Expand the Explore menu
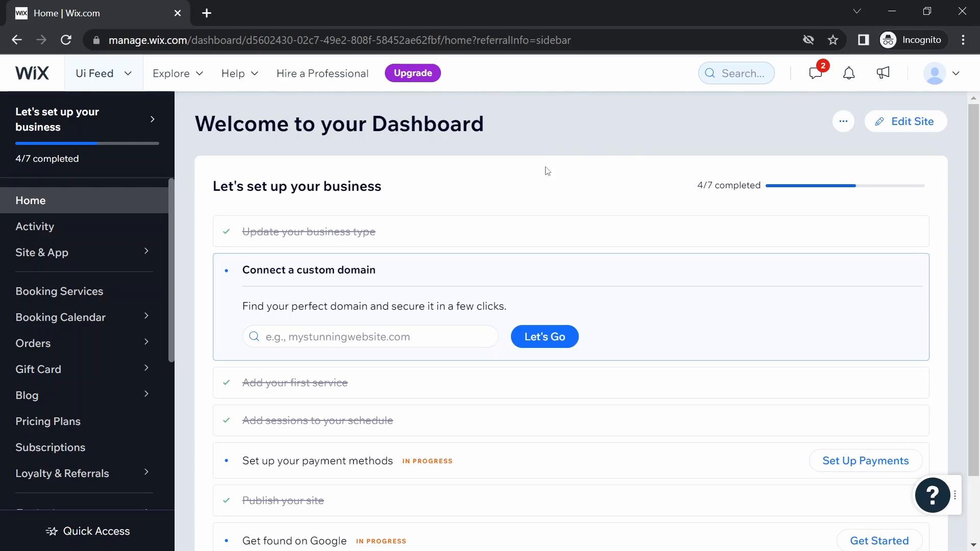The width and height of the screenshot is (980, 551). tap(178, 73)
